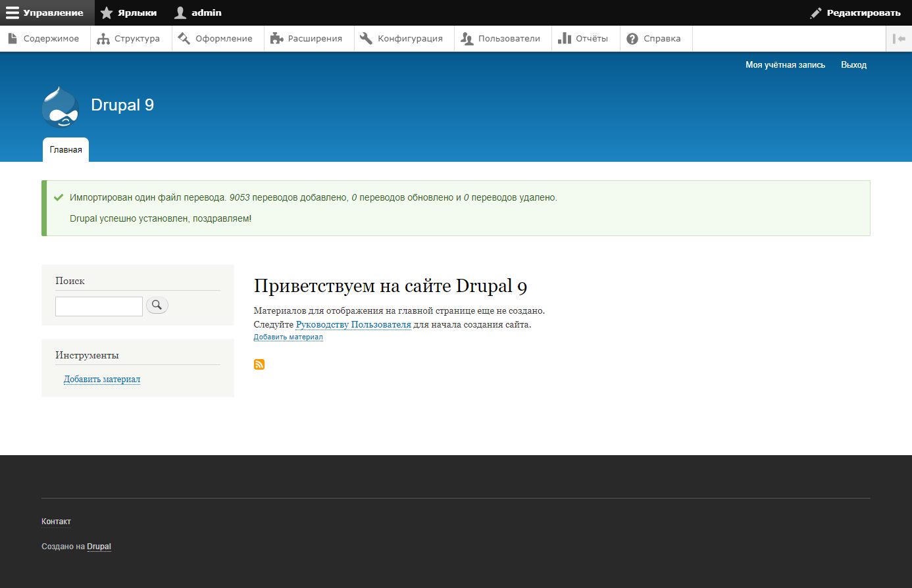Click the 9053 translations count text
Viewport: 912px width, 588px height.
pos(240,197)
